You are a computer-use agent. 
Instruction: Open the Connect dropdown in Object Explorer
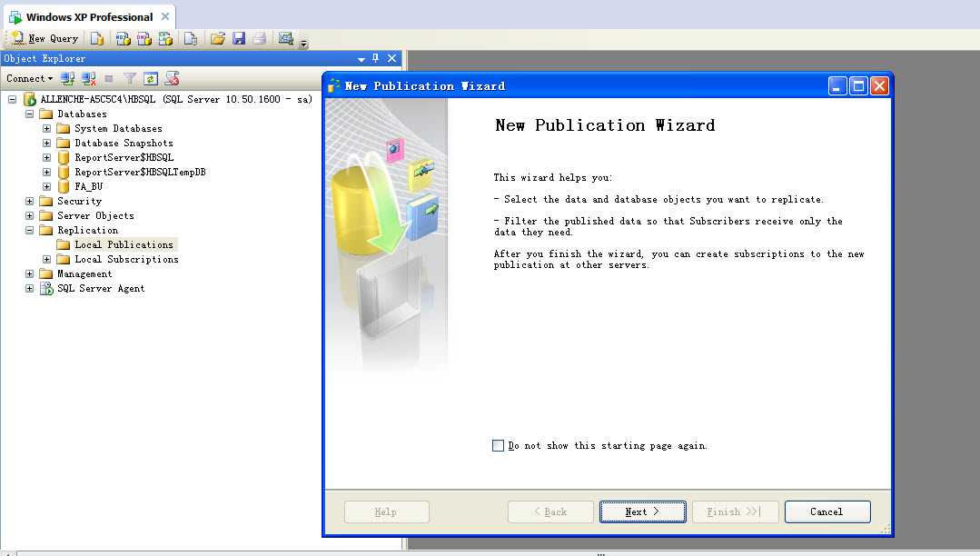(x=29, y=78)
